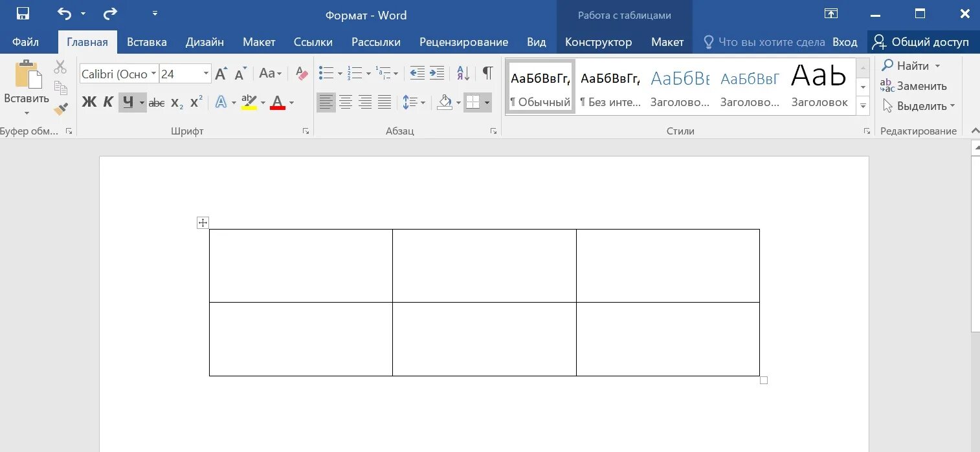Viewport: 980px width, 452px height.
Task: Create a multilevel list
Action: point(383,73)
